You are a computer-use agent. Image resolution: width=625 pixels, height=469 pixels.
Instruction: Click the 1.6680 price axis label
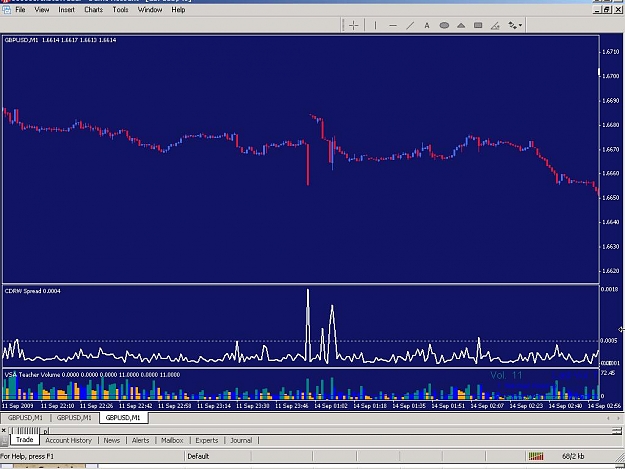611,125
